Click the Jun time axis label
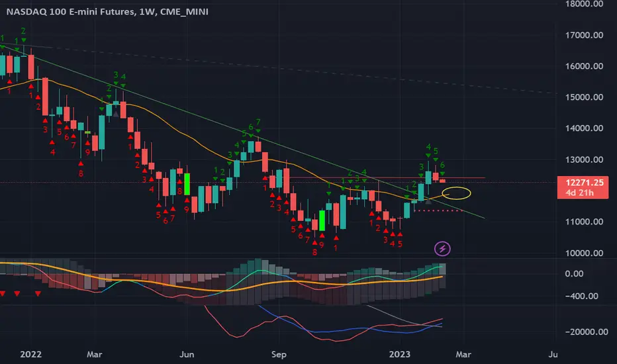The height and width of the screenshot is (364, 617). click(187, 354)
